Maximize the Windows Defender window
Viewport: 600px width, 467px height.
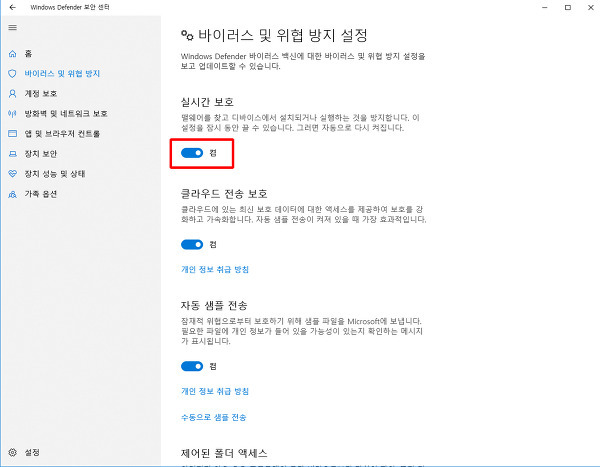pyautogui.click(x=568, y=7)
